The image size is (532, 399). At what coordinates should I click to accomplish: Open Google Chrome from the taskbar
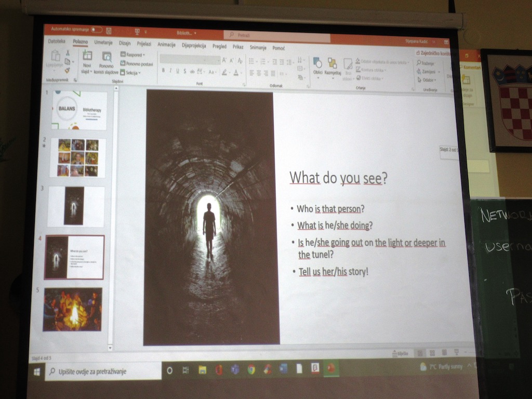[251, 369]
